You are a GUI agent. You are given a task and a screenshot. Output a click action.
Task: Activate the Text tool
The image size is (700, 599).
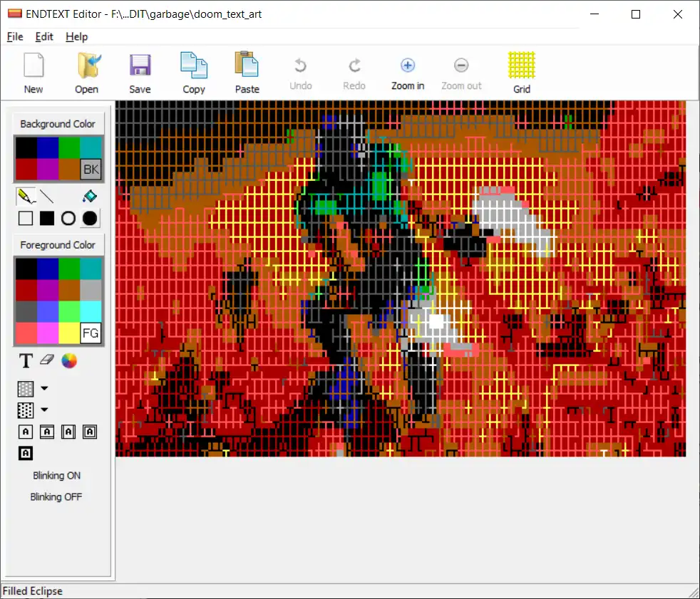click(26, 360)
